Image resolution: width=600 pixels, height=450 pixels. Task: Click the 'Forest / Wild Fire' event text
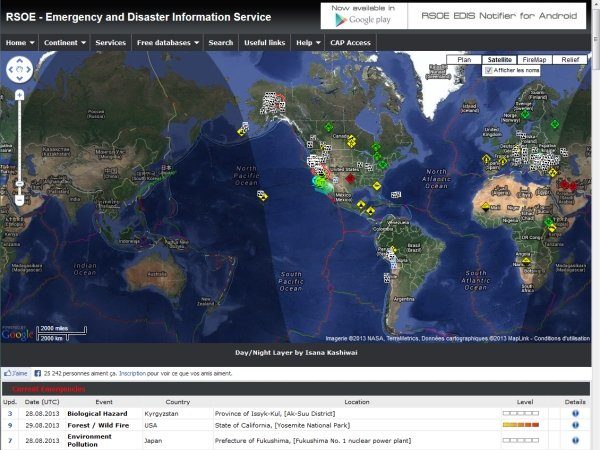(98, 426)
